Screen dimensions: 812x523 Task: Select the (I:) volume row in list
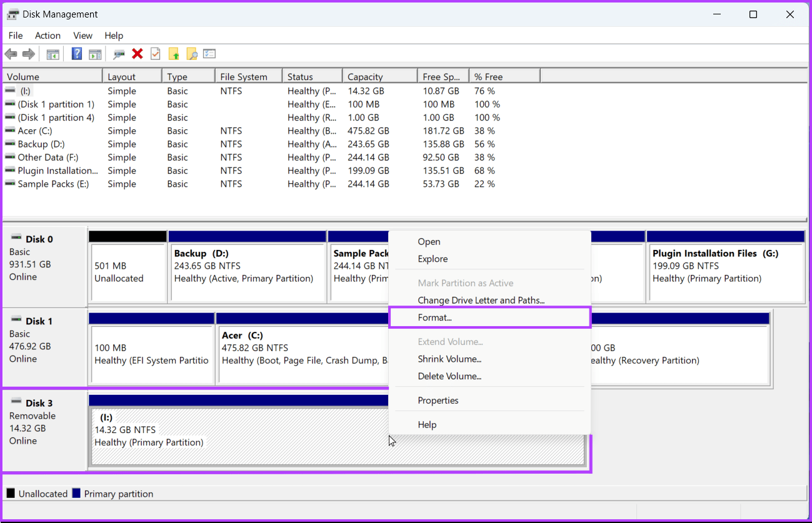pyautogui.click(x=272, y=91)
